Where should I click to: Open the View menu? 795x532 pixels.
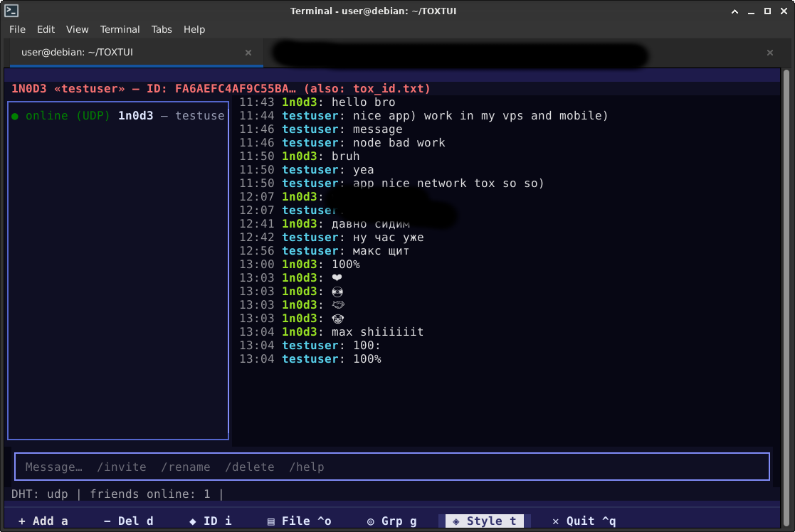pos(77,29)
